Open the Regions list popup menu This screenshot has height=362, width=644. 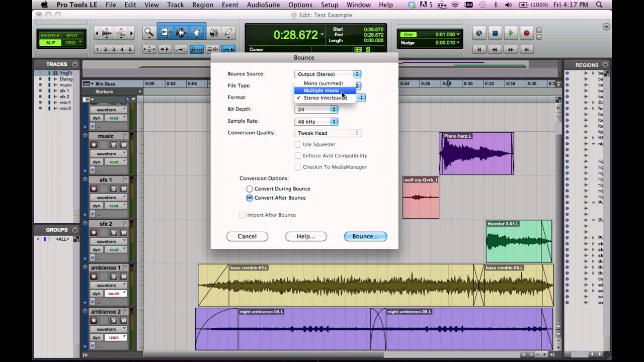tap(605, 65)
